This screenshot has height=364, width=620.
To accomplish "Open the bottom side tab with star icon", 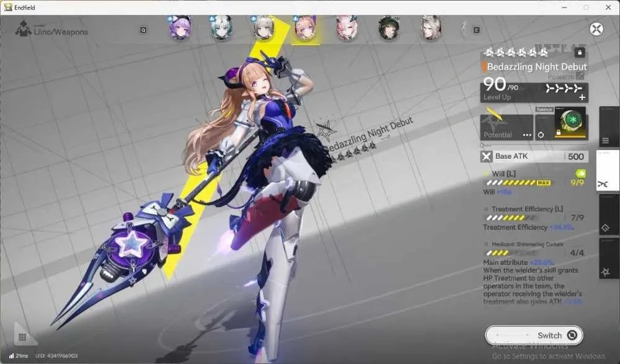I will [x=609, y=259].
